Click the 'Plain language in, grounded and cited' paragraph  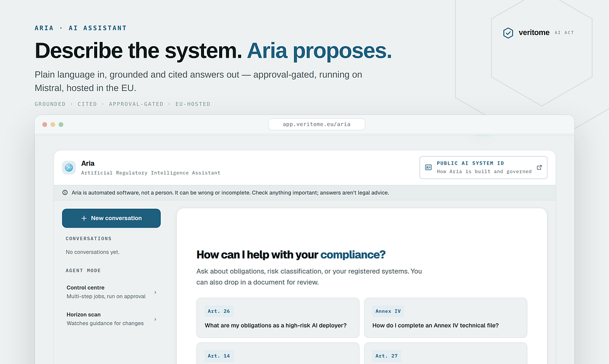click(199, 81)
